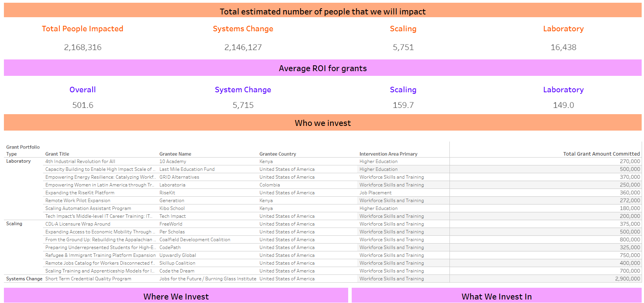
Task: Click the Grant Title column header
Action: tap(57, 154)
